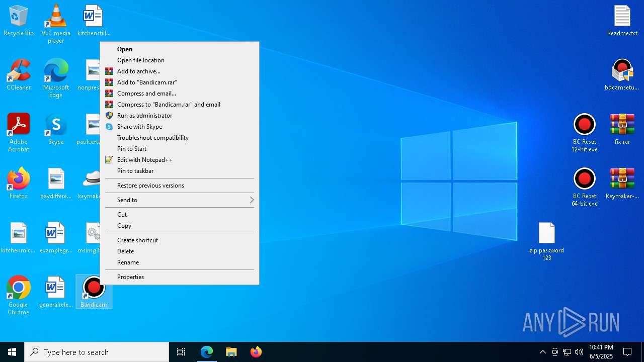The image size is (644, 362).
Task: Choose Rename in the context menu
Action: click(180, 262)
